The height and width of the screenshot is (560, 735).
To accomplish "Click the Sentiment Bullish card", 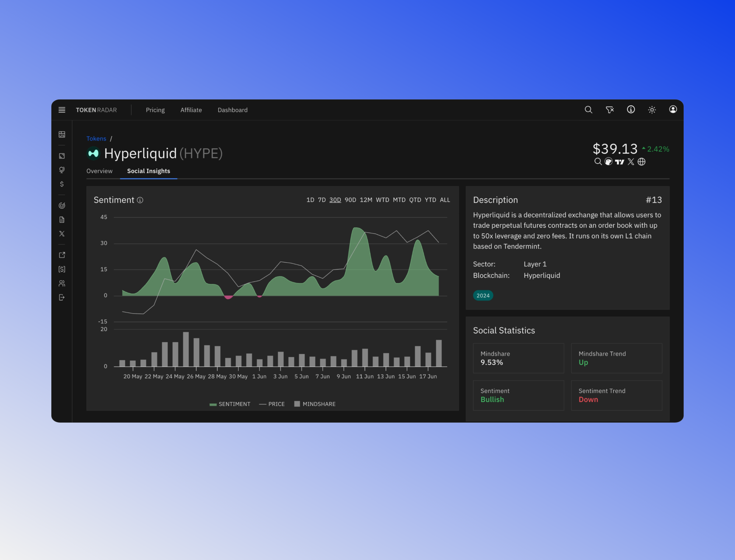I will (518, 395).
